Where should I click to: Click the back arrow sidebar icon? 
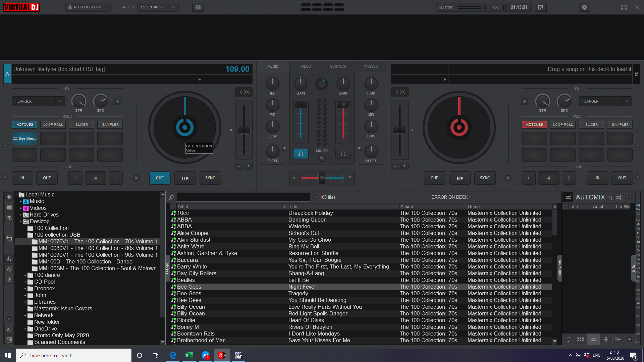pos(9,238)
